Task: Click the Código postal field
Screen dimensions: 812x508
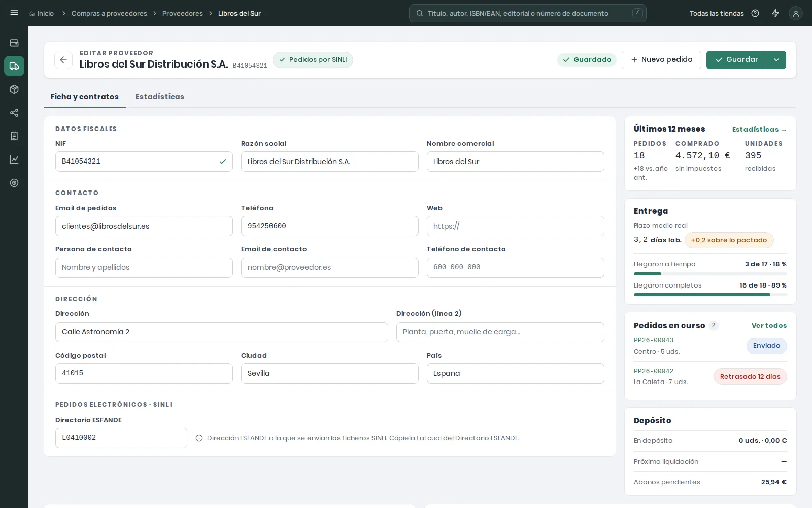Action: point(144,373)
